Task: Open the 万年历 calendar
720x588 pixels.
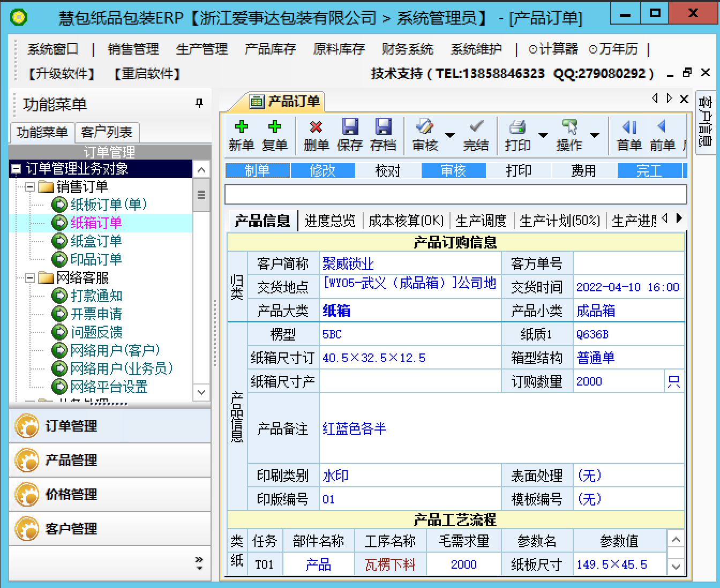Action: [613, 49]
